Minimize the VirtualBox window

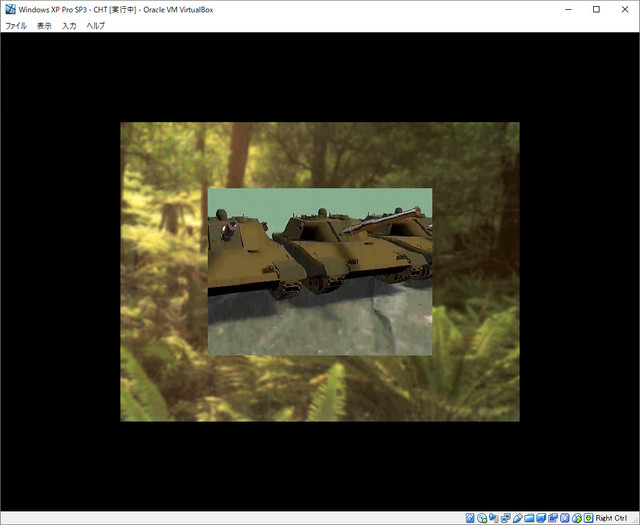pyautogui.click(x=568, y=9)
